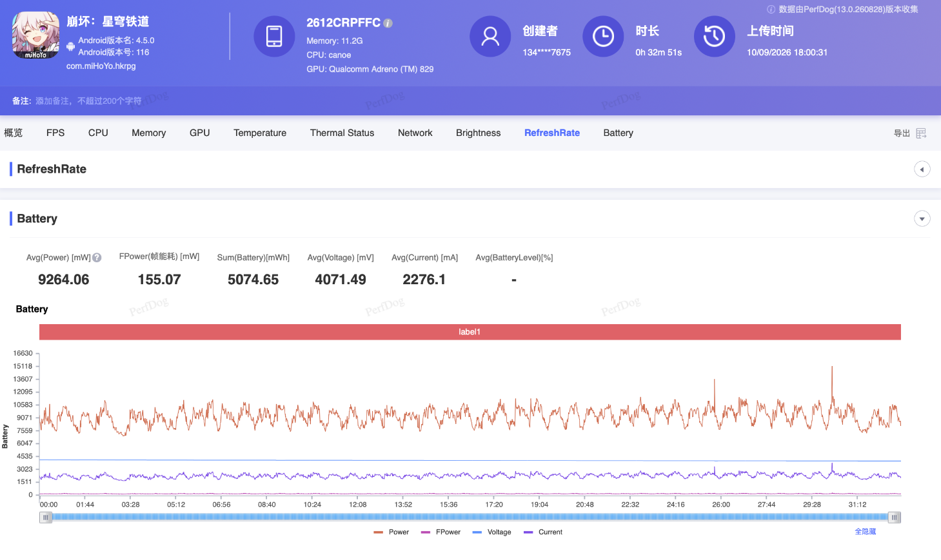The image size is (941, 560).
Task: Click the remarks input field
Action: pos(88,101)
